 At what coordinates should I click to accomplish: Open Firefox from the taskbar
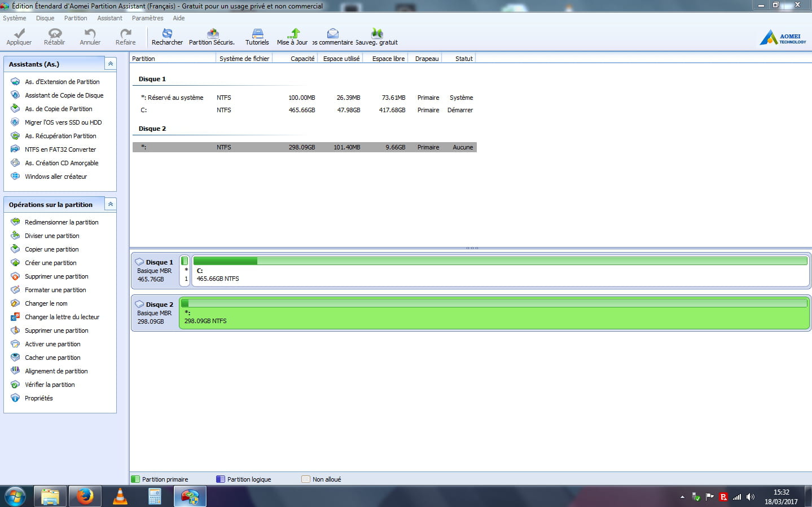(x=85, y=497)
